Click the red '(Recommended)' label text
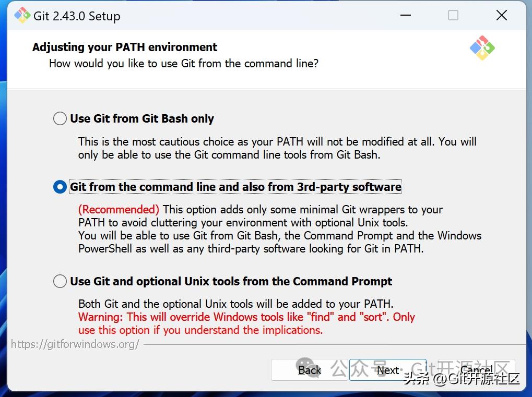The height and width of the screenshot is (397, 532). [x=119, y=210]
